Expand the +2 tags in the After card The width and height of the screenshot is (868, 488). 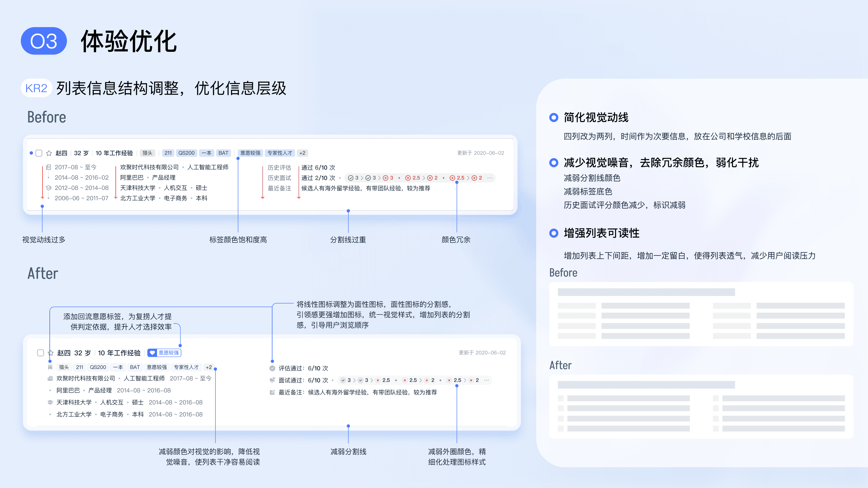coord(209,367)
